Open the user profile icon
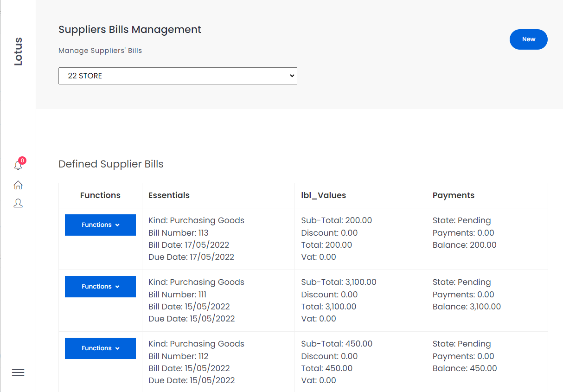The width and height of the screenshot is (563, 392). [18, 203]
